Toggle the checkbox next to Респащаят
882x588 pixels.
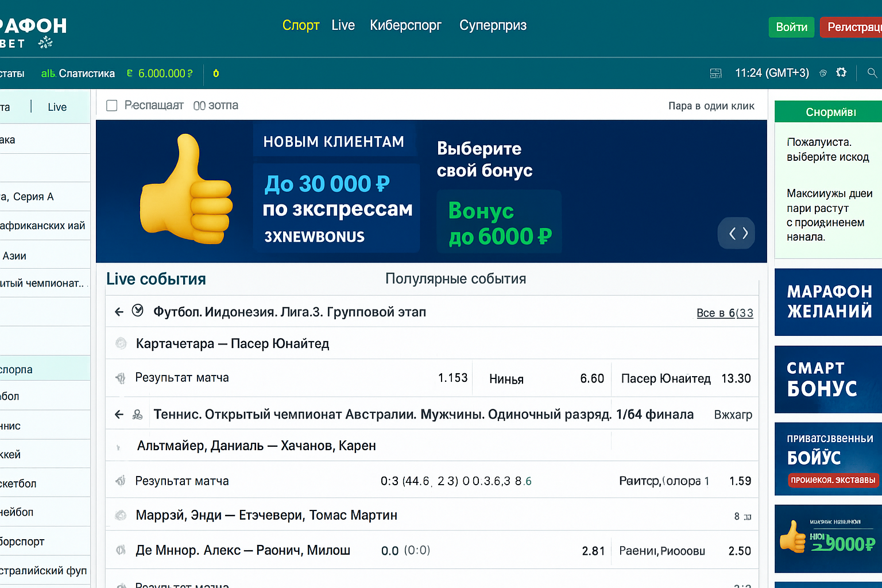pyautogui.click(x=112, y=106)
